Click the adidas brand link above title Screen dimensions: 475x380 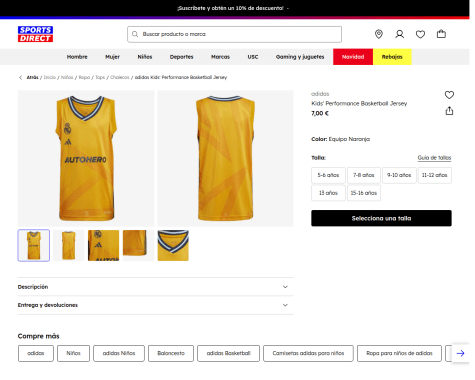(320, 94)
